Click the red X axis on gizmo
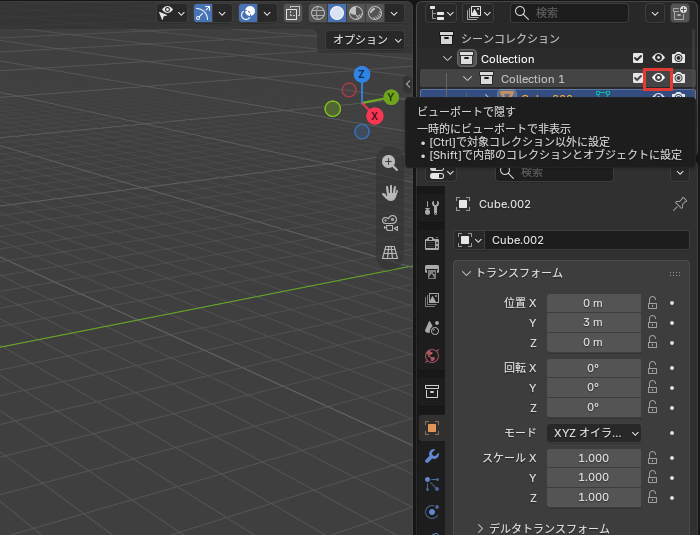700x535 pixels. pyautogui.click(x=374, y=116)
